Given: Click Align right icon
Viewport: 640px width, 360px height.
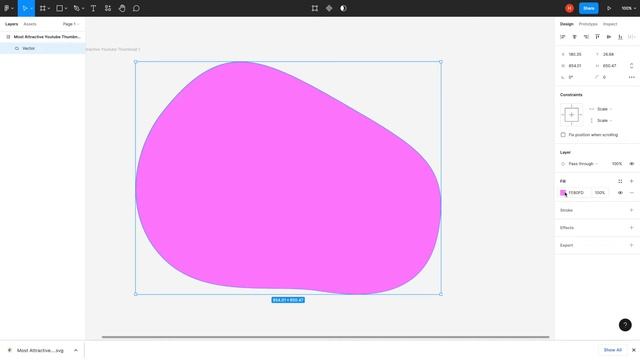Looking at the screenshot, I should [586, 37].
